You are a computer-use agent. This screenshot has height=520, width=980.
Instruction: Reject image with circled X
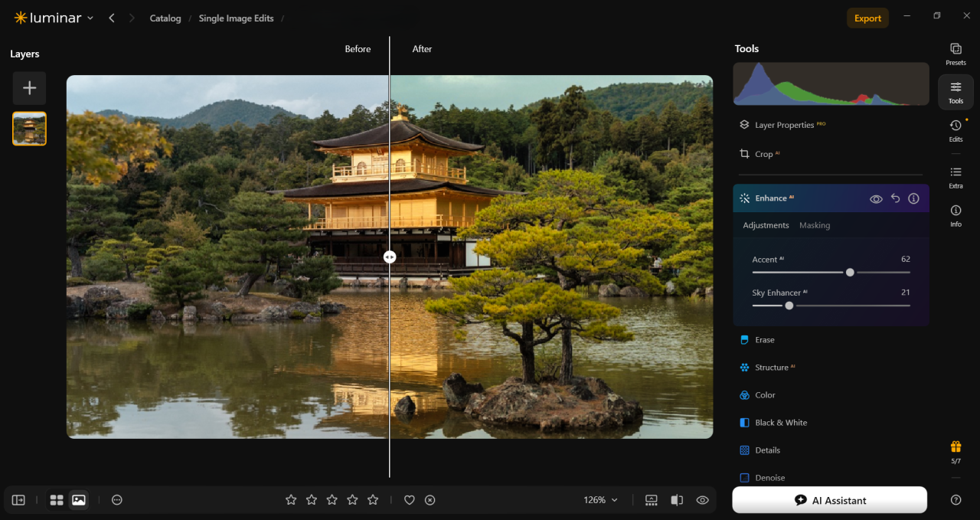430,500
